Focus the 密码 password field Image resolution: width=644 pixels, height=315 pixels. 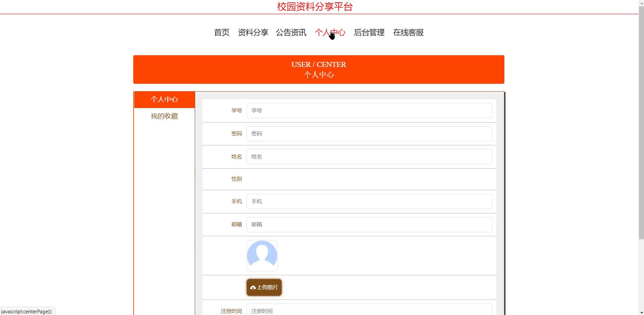[x=369, y=134]
